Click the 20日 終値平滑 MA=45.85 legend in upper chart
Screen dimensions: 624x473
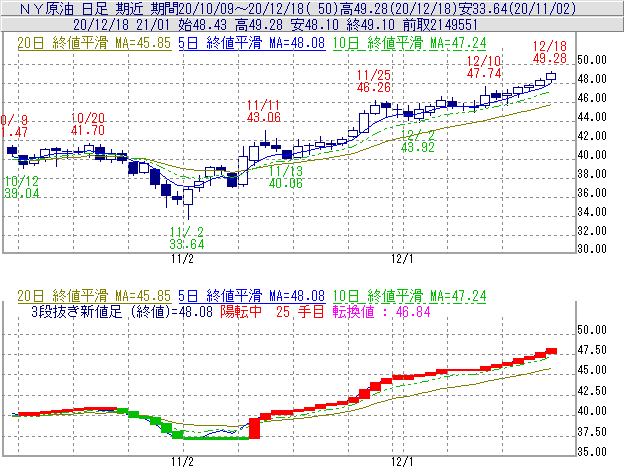point(94,43)
